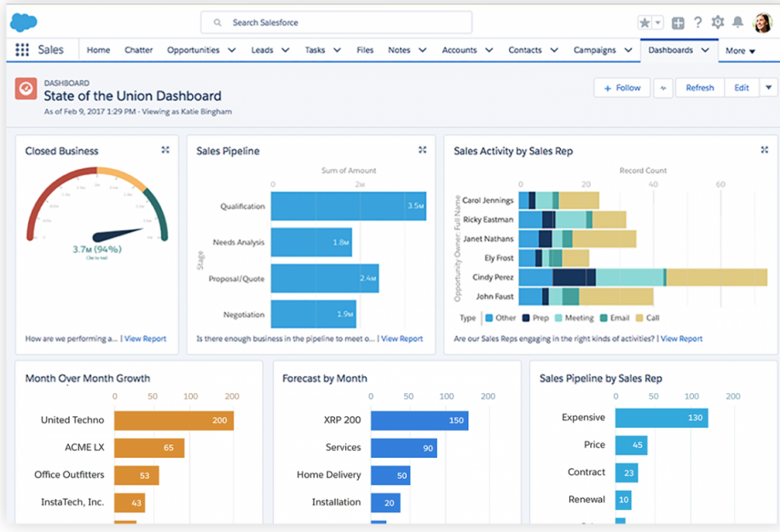The height and width of the screenshot is (532, 780).
Task: Open the Leads tab
Action: (x=263, y=49)
